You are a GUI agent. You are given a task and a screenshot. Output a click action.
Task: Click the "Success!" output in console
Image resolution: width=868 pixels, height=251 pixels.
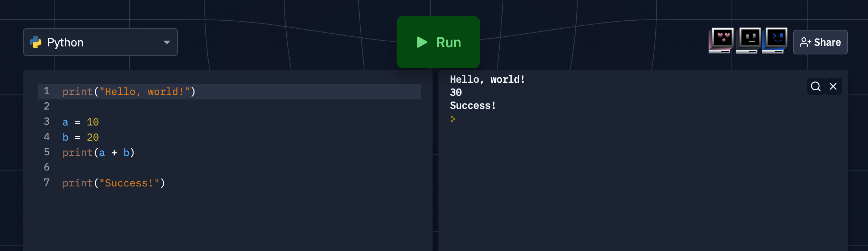(x=472, y=106)
